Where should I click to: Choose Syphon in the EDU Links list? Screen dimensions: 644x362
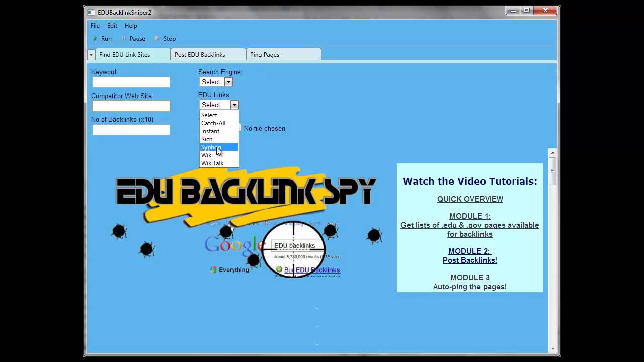pyautogui.click(x=219, y=147)
